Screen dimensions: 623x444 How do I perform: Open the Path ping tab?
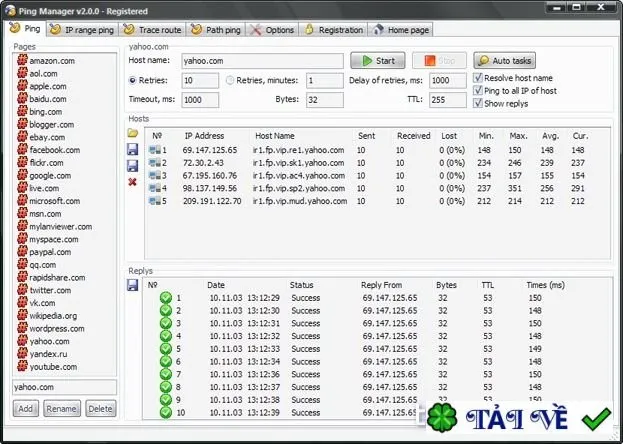(x=216, y=30)
